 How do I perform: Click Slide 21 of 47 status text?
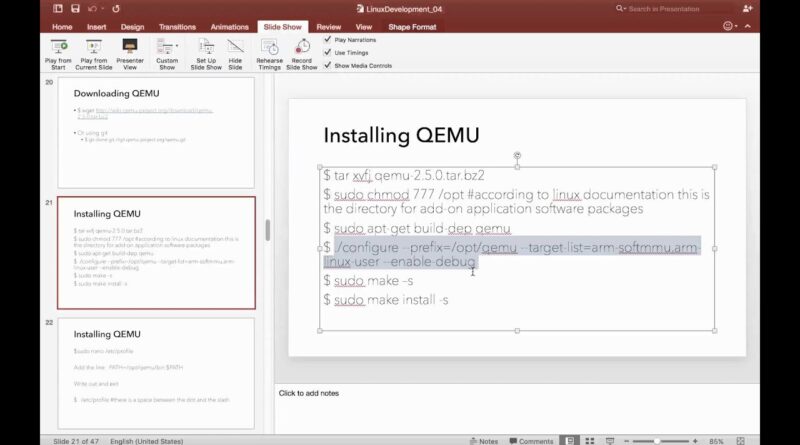click(x=76, y=441)
